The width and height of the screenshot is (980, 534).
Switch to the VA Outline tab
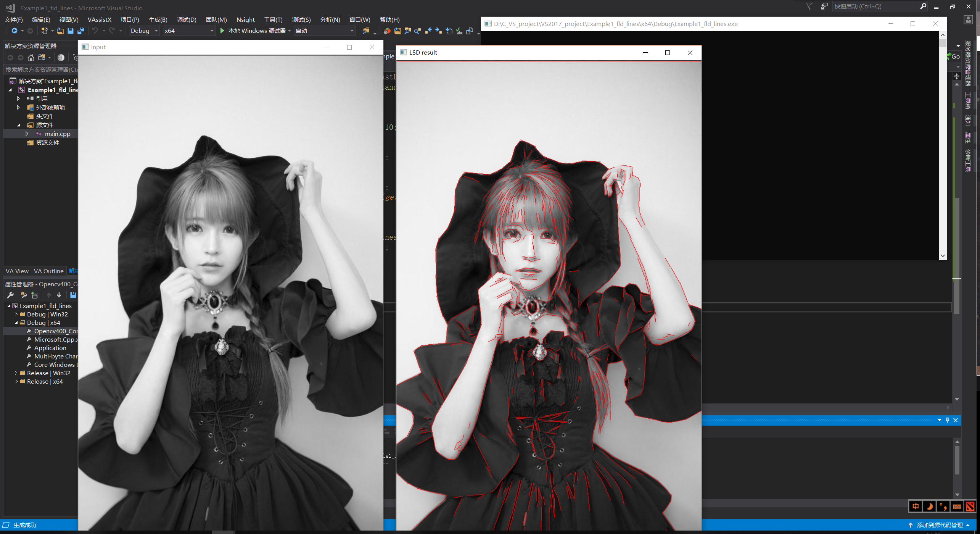pyautogui.click(x=48, y=271)
